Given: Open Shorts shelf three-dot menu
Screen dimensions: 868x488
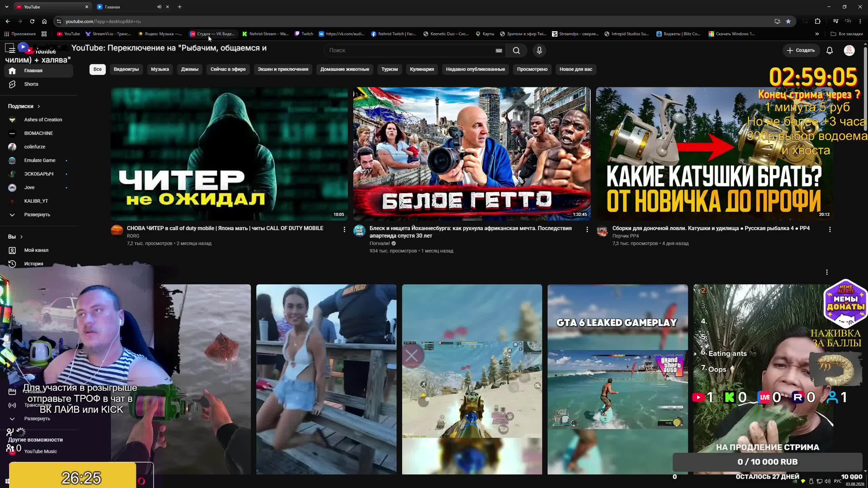Looking at the screenshot, I should [827, 272].
